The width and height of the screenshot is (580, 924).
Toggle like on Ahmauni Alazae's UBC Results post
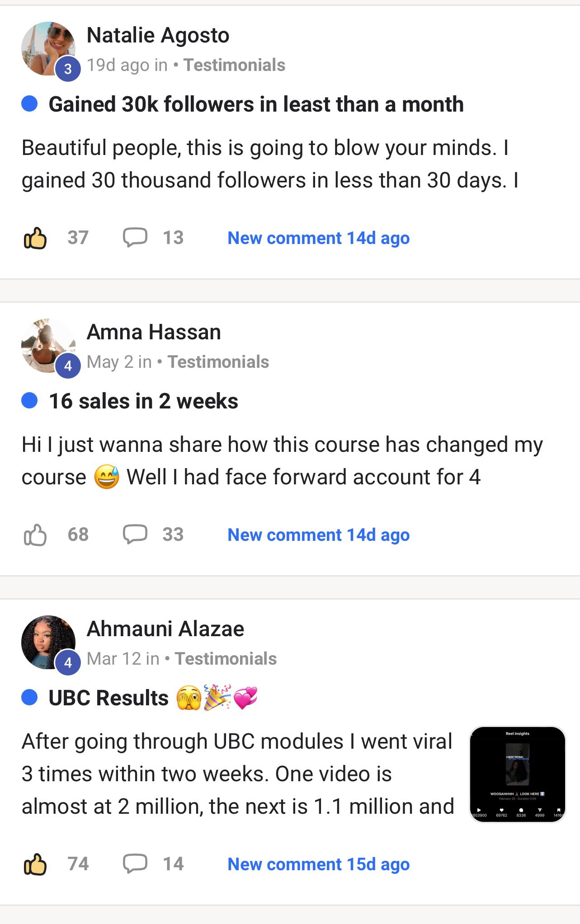coord(35,864)
